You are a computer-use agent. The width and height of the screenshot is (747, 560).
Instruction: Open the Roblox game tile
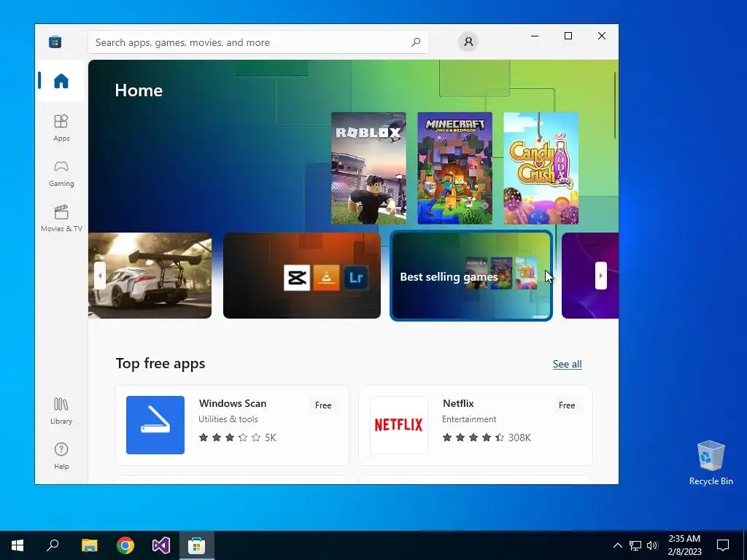pos(368,168)
